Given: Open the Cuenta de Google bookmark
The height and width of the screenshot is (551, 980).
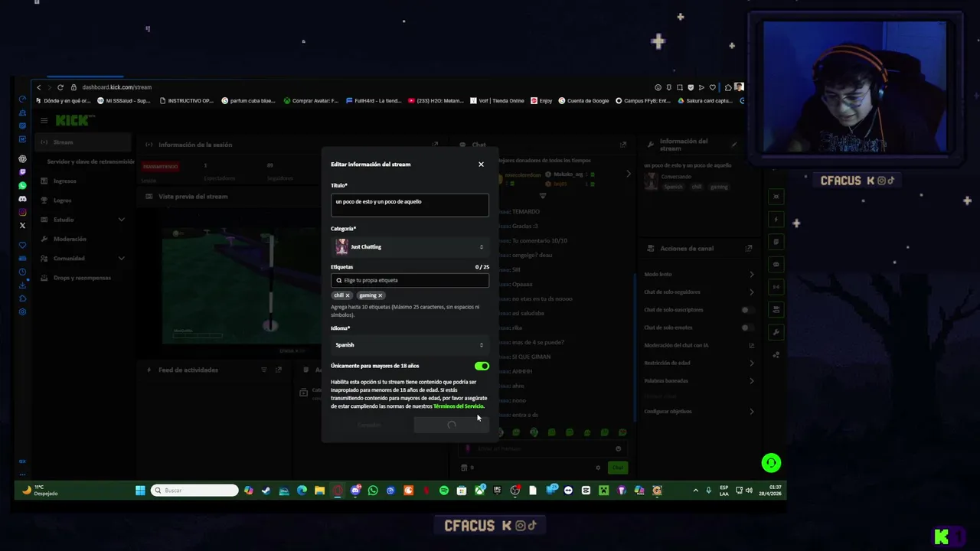Looking at the screenshot, I should (x=583, y=101).
